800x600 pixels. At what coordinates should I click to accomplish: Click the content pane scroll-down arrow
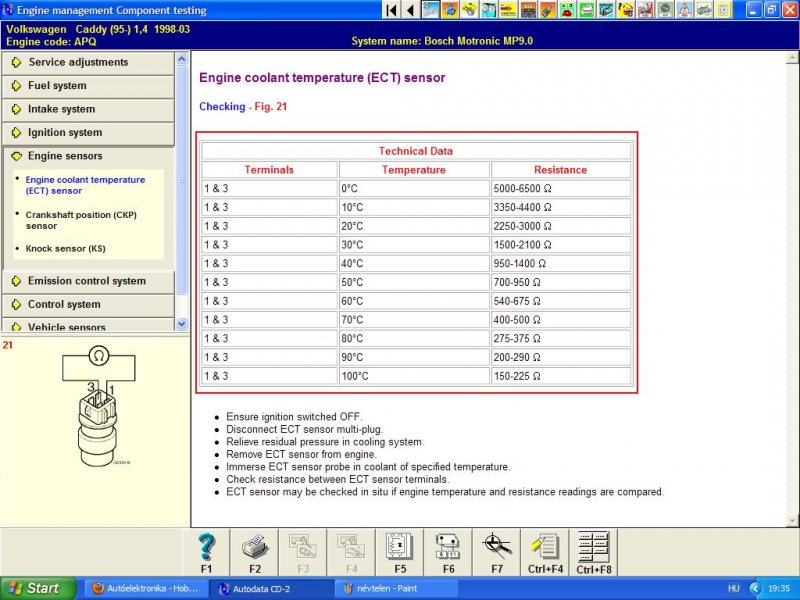point(793,520)
